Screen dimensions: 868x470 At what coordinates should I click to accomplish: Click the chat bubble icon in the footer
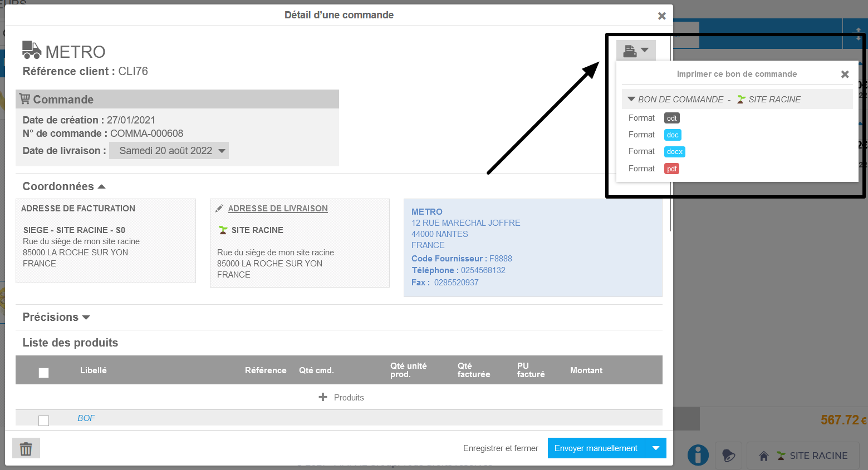[728, 456]
